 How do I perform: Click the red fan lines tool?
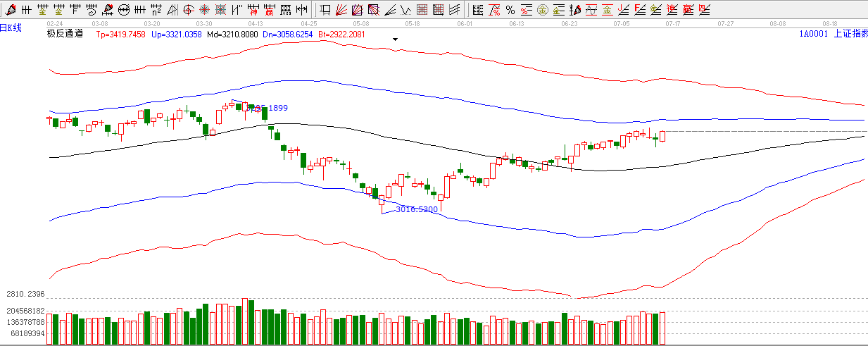pyautogui.click(x=341, y=10)
